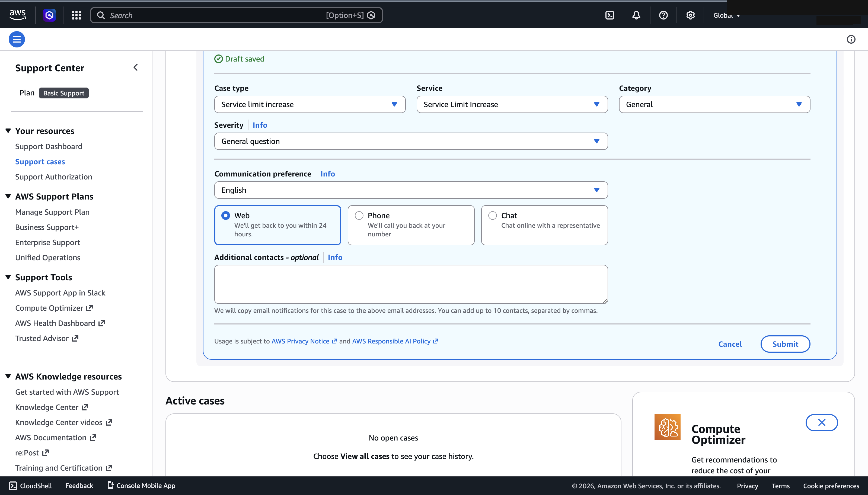Select the Chat contact option

point(545,225)
